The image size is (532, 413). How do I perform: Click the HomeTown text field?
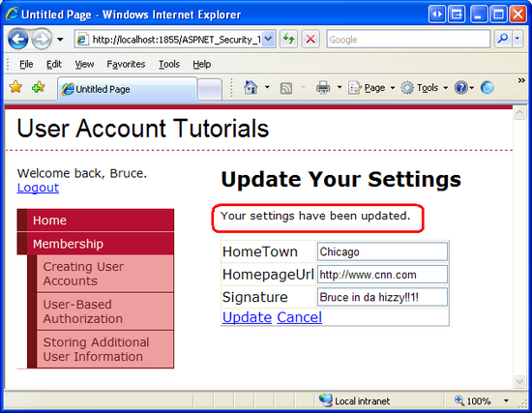click(382, 251)
